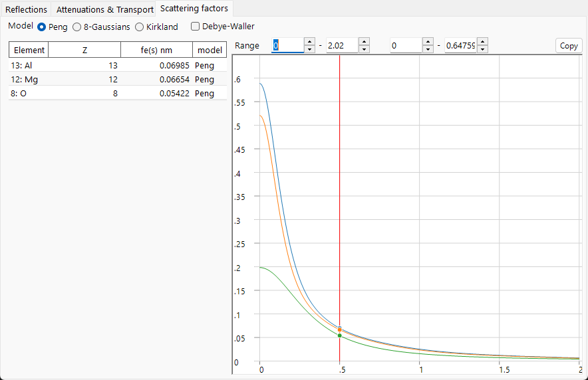This screenshot has height=380, width=588.
Task: Click the Y range minimum field showing 0
Action: pos(406,45)
